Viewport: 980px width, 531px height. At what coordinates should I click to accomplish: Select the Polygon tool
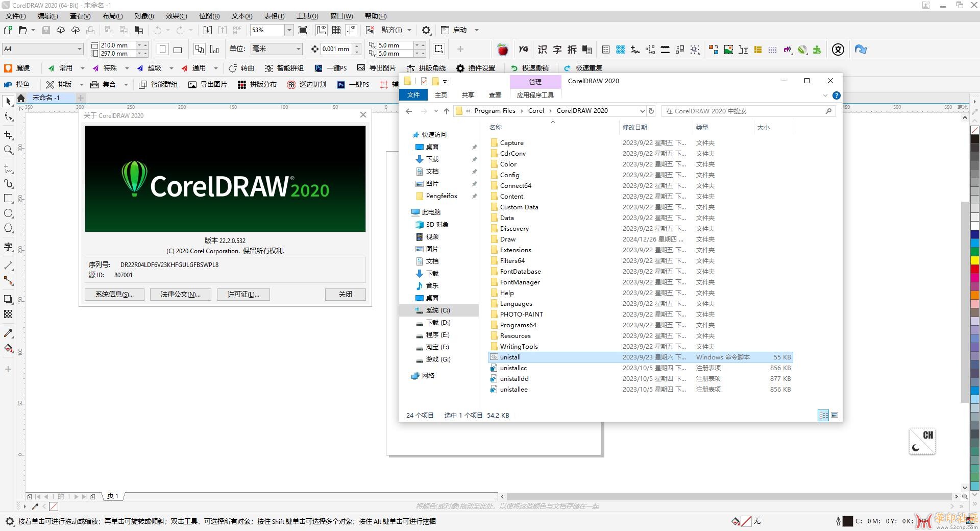[x=8, y=228]
